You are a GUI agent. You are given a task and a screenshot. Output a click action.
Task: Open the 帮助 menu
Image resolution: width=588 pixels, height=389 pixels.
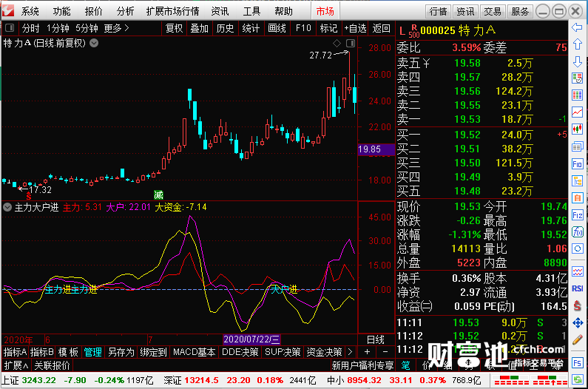point(283,11)
